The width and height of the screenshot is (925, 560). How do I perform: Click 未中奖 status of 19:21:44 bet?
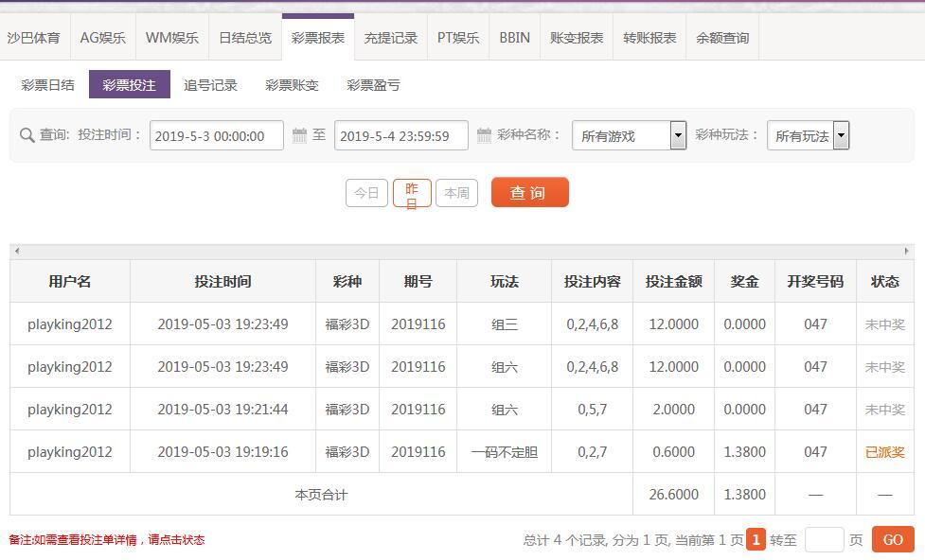click(x=884, y=409)
